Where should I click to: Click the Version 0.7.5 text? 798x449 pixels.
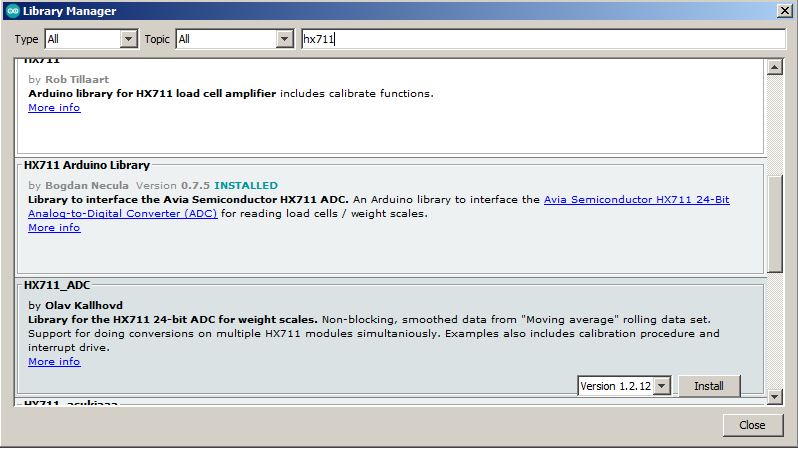pos(173,185)
